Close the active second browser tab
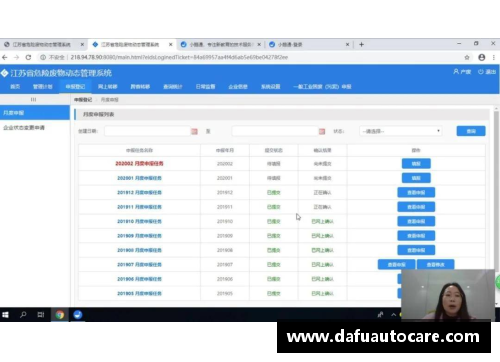Screen dimensions: 500x362 171,44
